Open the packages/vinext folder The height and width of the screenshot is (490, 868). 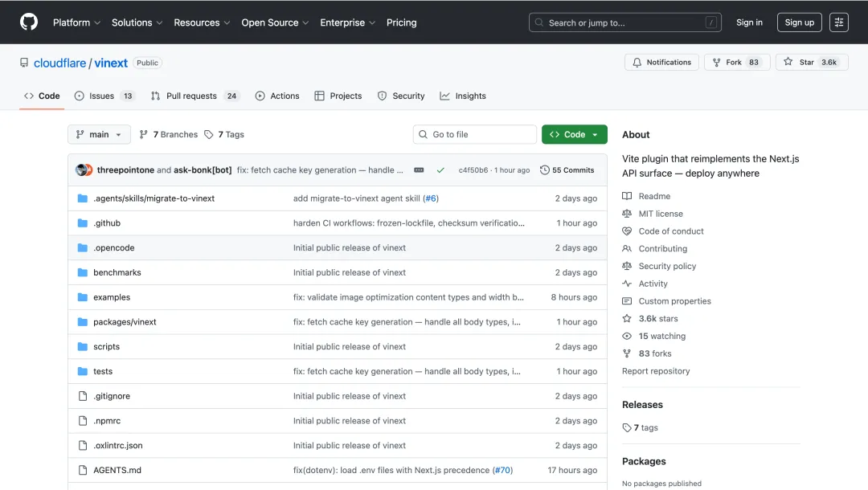coord(125,322)
